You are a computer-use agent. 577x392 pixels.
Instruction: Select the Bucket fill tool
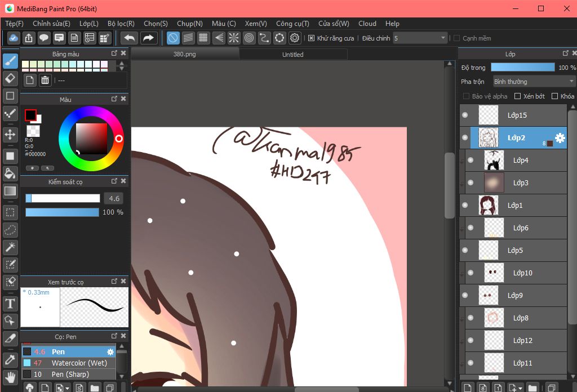[10, 173]
